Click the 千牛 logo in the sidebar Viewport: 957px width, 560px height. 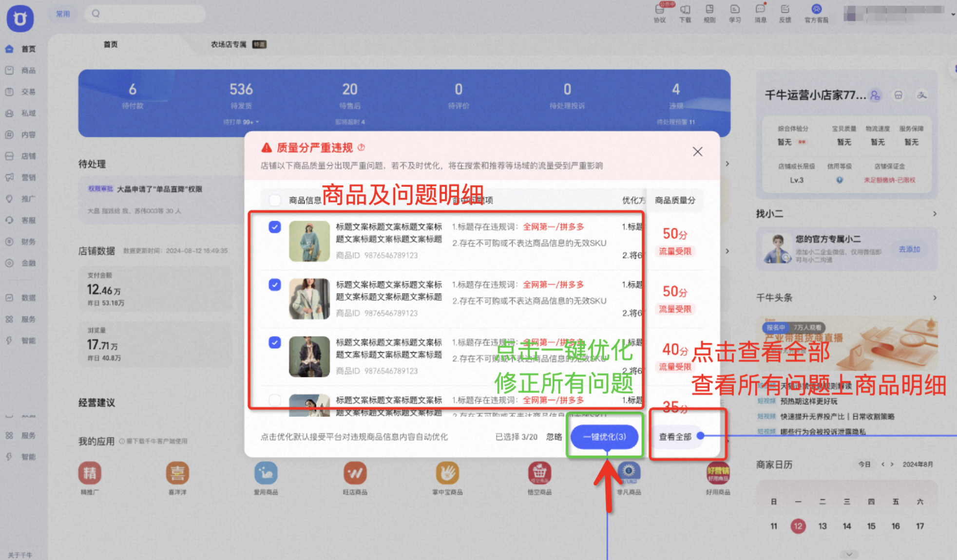[x=20, y=19]
